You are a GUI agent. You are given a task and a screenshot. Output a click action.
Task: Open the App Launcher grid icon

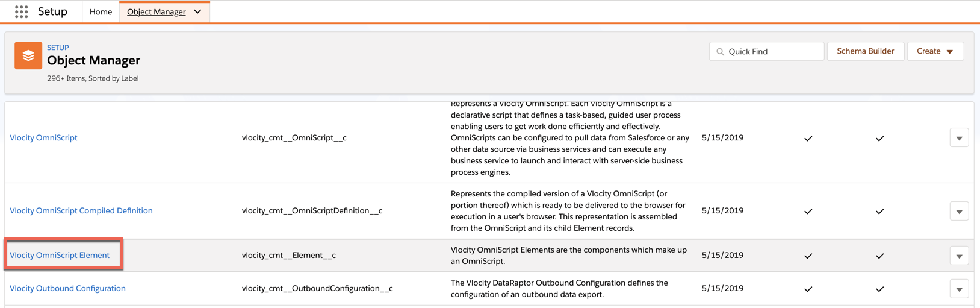[x=22, y=11]
